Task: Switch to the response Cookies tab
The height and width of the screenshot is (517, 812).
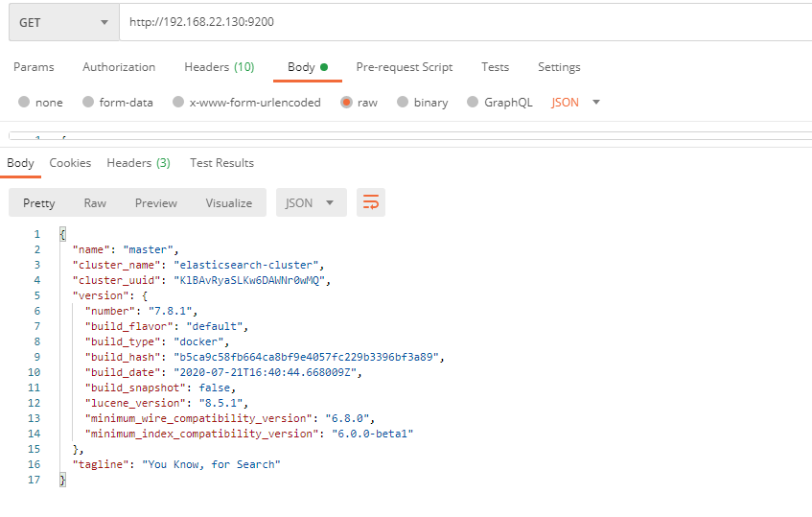Action: pos(70,163)
